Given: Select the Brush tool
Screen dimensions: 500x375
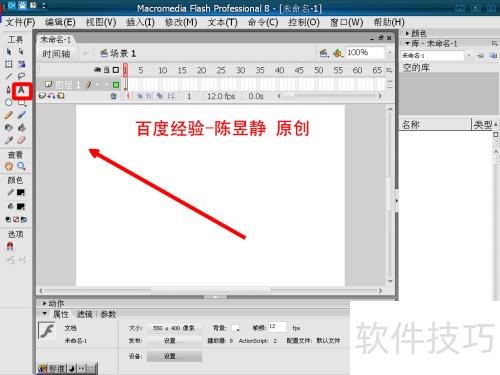Looking at the screenshot, I should click(x=21, y=115).
